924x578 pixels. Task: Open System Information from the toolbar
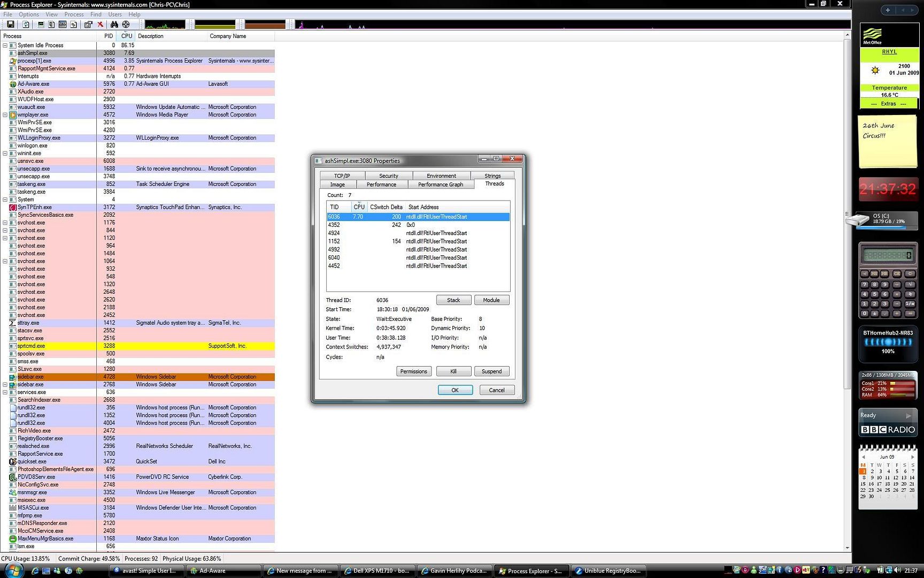pos(41,25)
